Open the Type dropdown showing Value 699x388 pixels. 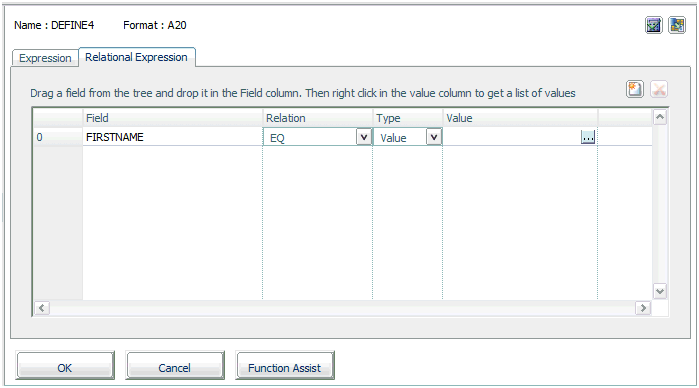point(434,137)
